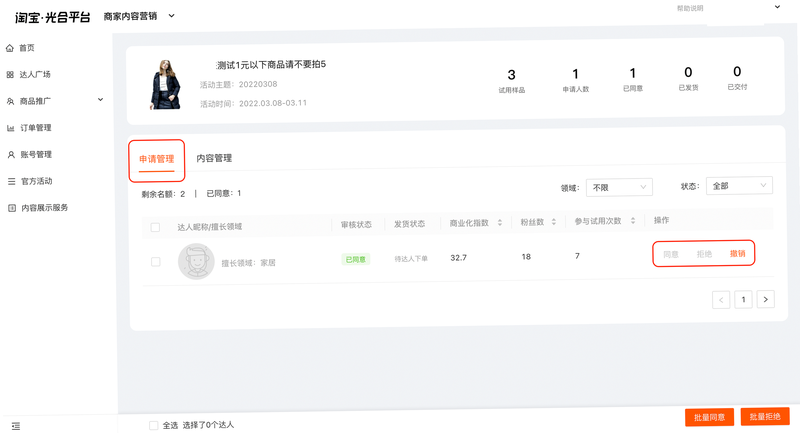The height and width of the screenshot is (433, 800).
Task: Go to next page arrow
Action: point(766,299)
